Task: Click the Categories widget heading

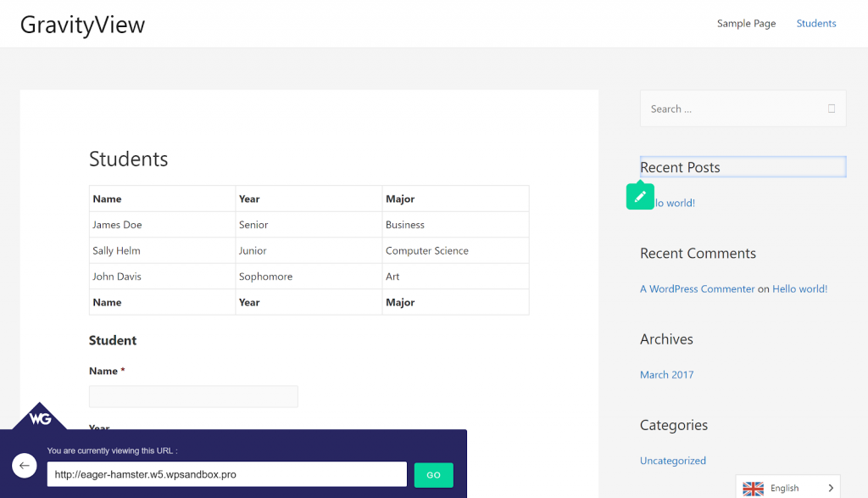Action: point(674,425)
